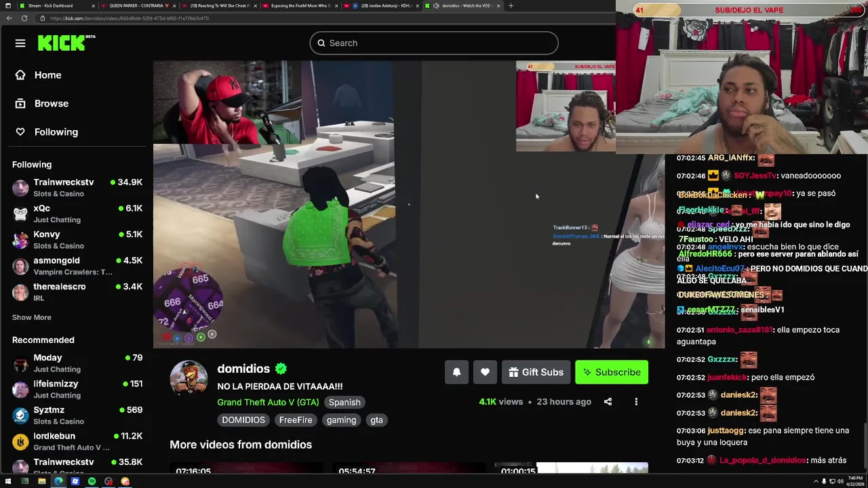Open xQc channel in Following list

[x=77, y=213]
